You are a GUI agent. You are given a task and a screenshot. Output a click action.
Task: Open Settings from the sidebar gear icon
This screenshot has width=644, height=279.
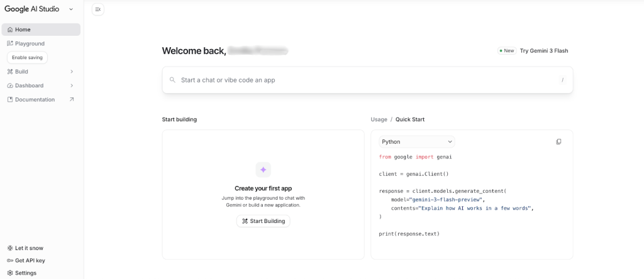10,273
